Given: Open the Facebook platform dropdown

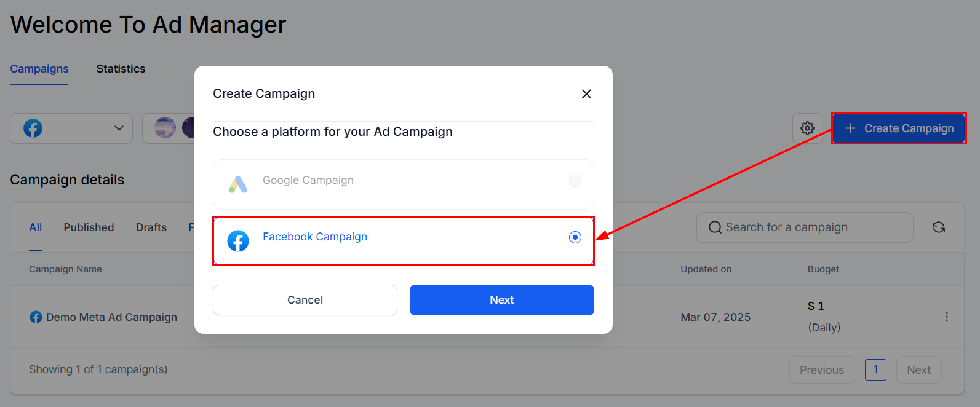Looking at the screenshot, I should pyautogui.click(x=71, y=128).
